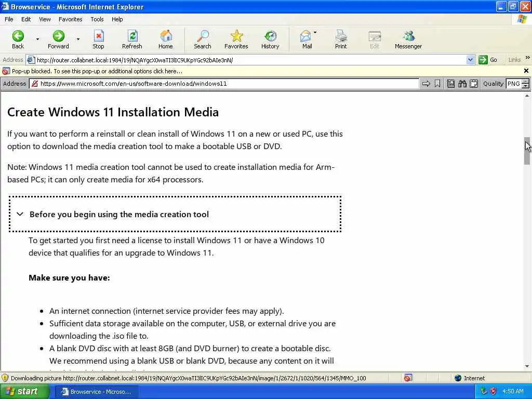Click the Forward navigation button
Image resolution: width=532 pixels, height=399 pixels.
point(58,39)
